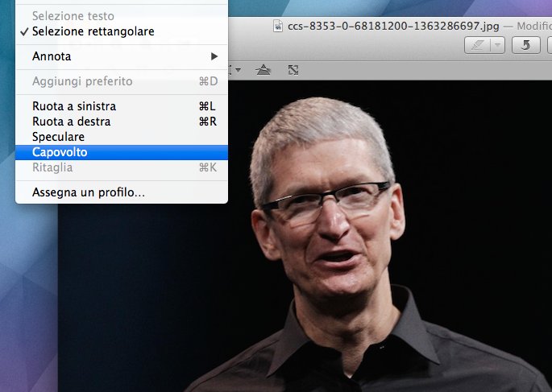Screen dimensions: 552x392
Task: Choose Ritaglia menu entry
Action: click(122, 167)
